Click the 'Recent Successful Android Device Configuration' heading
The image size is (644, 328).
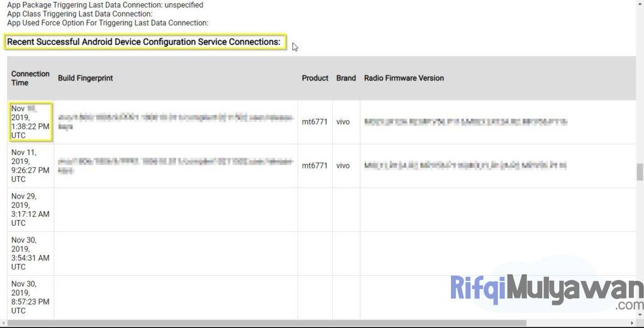coord(144,42)
